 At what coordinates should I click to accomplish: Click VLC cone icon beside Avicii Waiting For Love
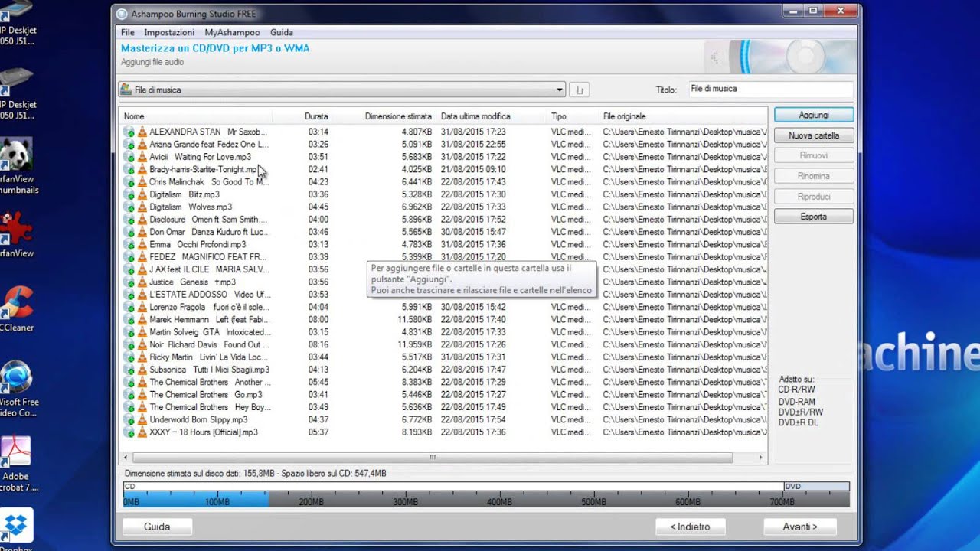pos(142,157)
